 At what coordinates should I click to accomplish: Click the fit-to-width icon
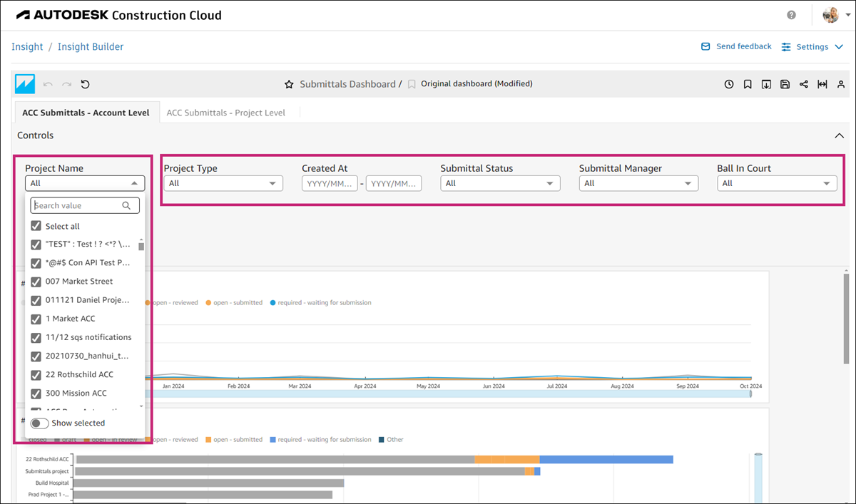click(822, 84)
